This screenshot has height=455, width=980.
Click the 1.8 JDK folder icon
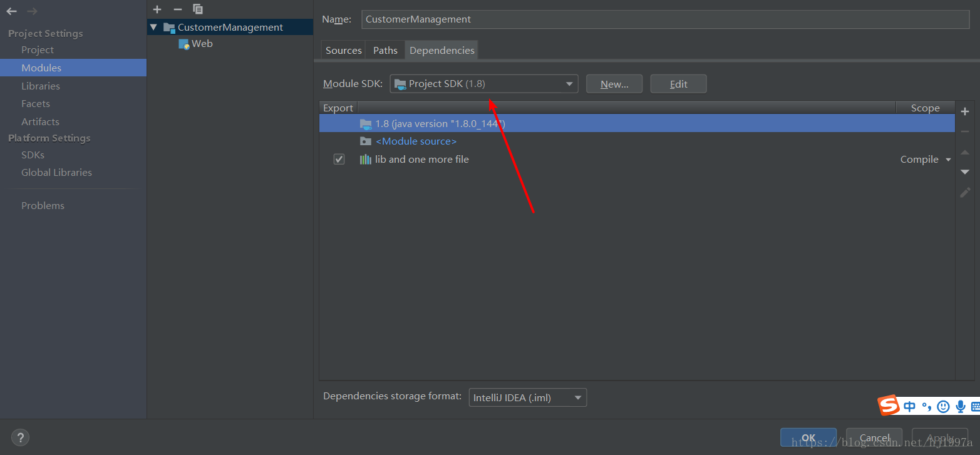click(x=366, y=124)
